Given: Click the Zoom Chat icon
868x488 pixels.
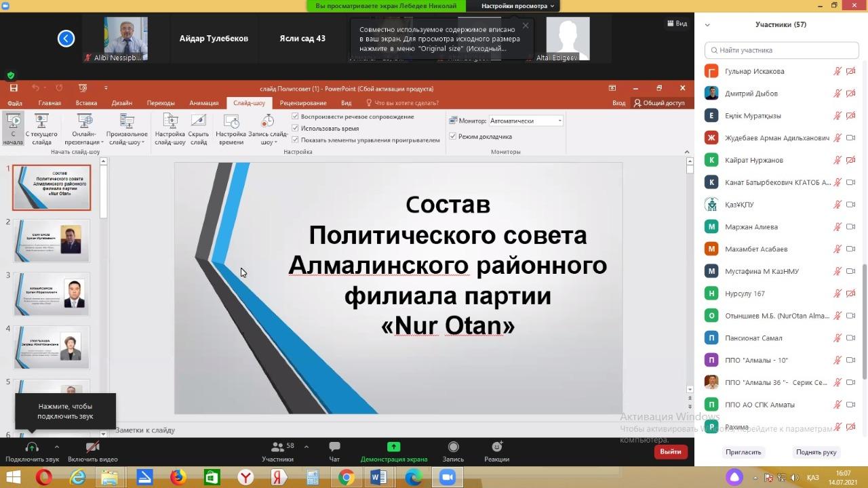Looking at the screenshot, I should [x=334, y=447].
